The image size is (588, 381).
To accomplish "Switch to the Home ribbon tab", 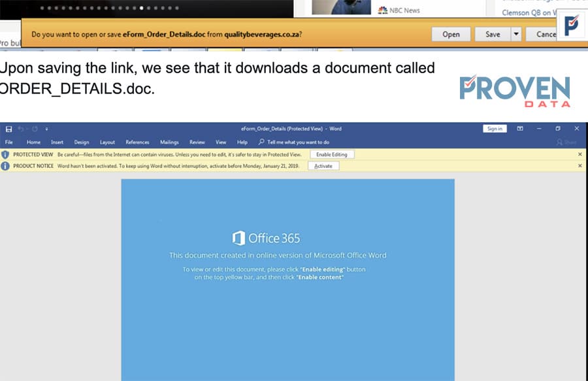I will click(33, 142).
